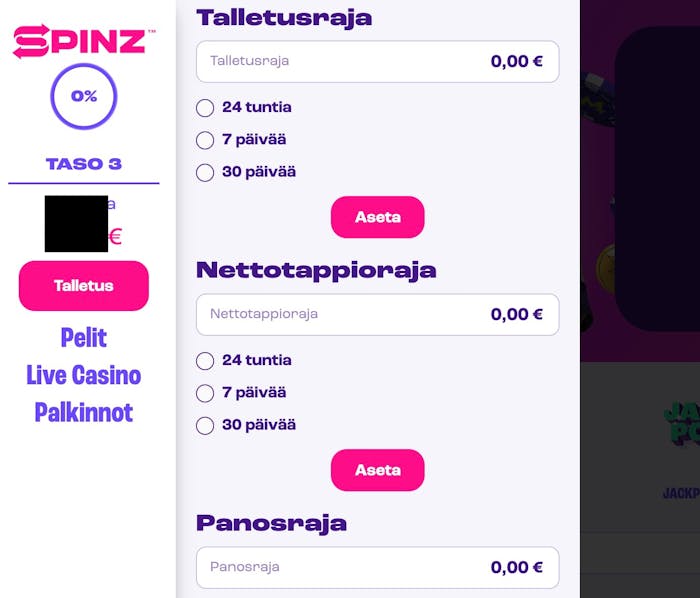Image resolution: width=700 pixels, height=598 pixels.
Task: Open the Palkinnot section
Action: (x=84, y=412)
